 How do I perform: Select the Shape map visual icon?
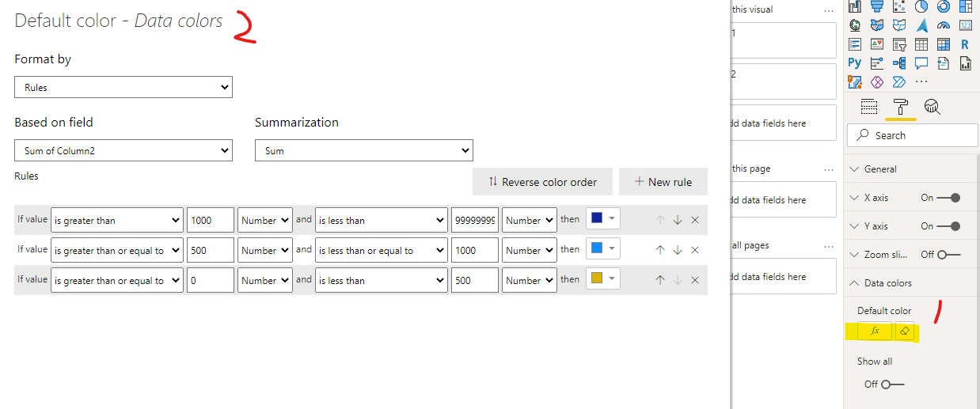[x=899, y=25]
